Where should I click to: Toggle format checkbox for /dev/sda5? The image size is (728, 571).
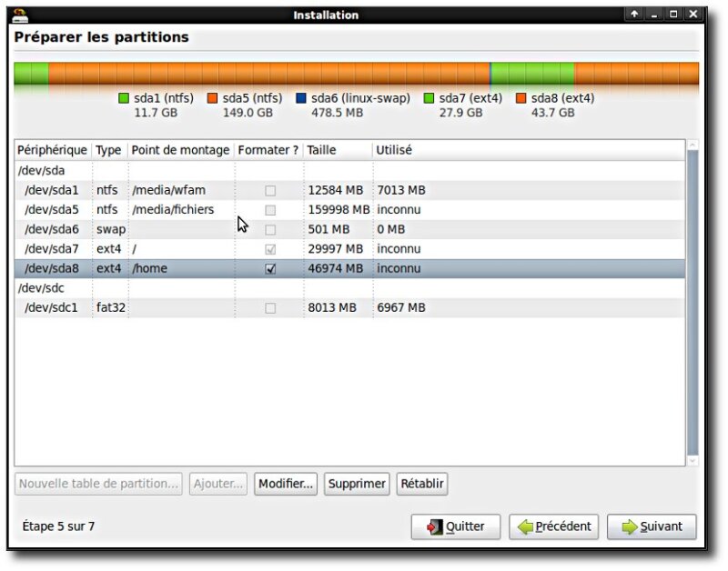[270, 210]
